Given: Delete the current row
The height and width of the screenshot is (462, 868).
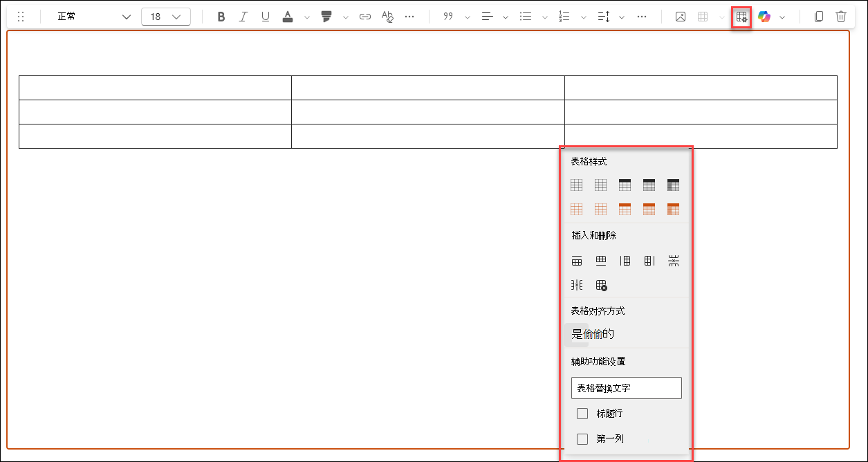Looking at the screenshot, I should click(673, 261).
